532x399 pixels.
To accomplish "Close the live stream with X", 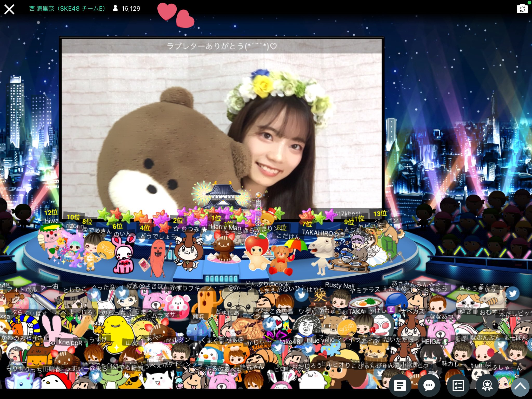I will pos(9,10).
